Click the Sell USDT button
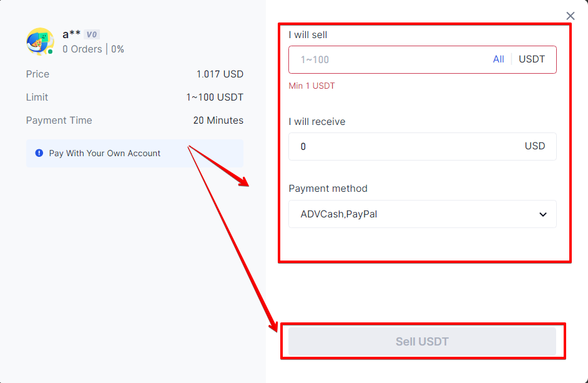Image resolution: width=588 pixels, height=383 pixels. coord(422,341)
